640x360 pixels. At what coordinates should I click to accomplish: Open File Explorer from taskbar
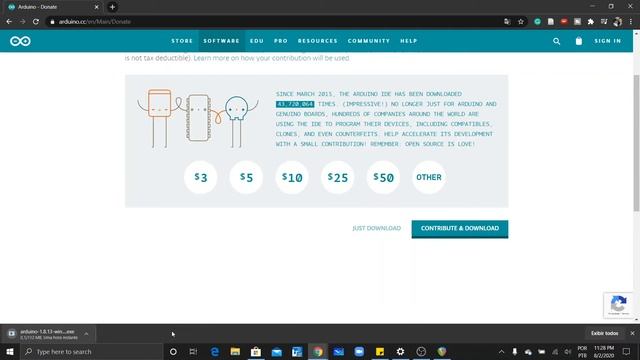pyautogui.click(x=235, y=351)
